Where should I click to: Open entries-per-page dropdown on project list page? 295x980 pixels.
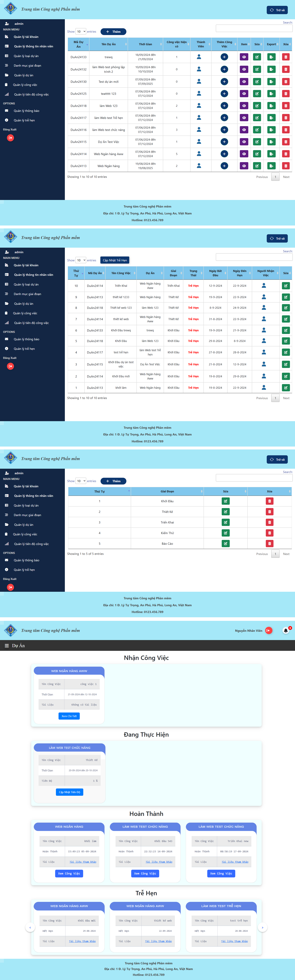81,32
